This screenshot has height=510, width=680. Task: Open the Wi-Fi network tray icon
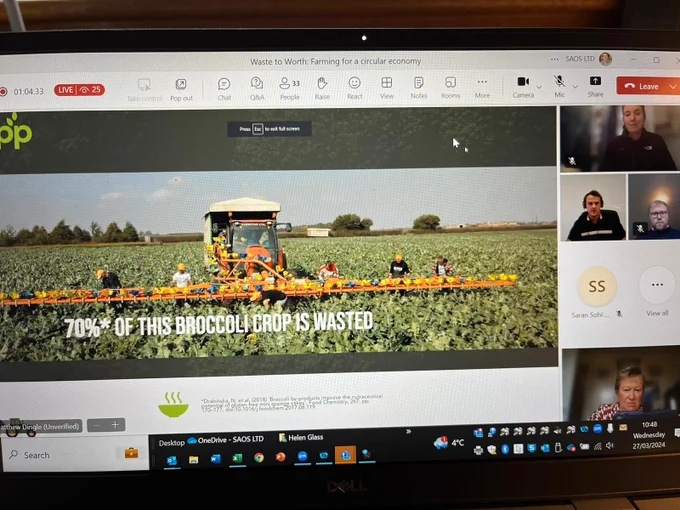pyautogui.click(x=598, y=446)
